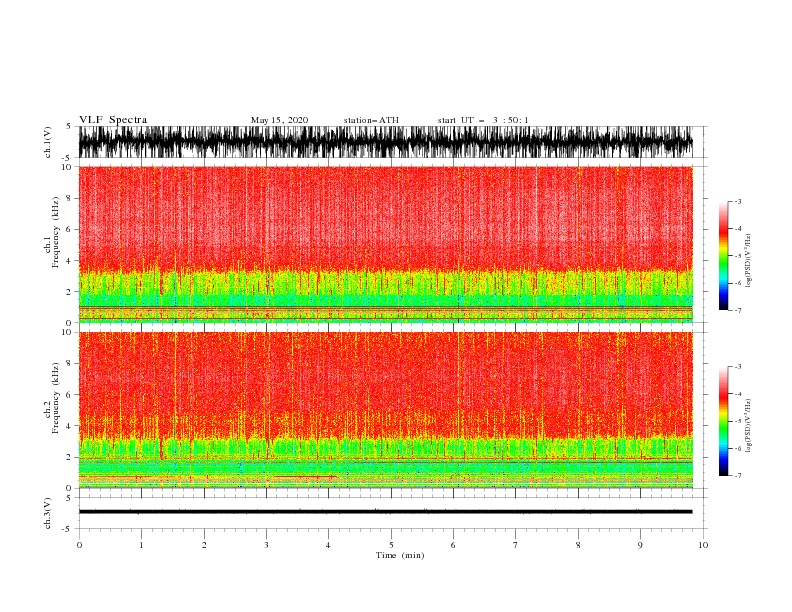Screen dimensions: 792x612
Task: Click the ch.1 frequency axis "2" tick
Action: (x=69, y=292)
